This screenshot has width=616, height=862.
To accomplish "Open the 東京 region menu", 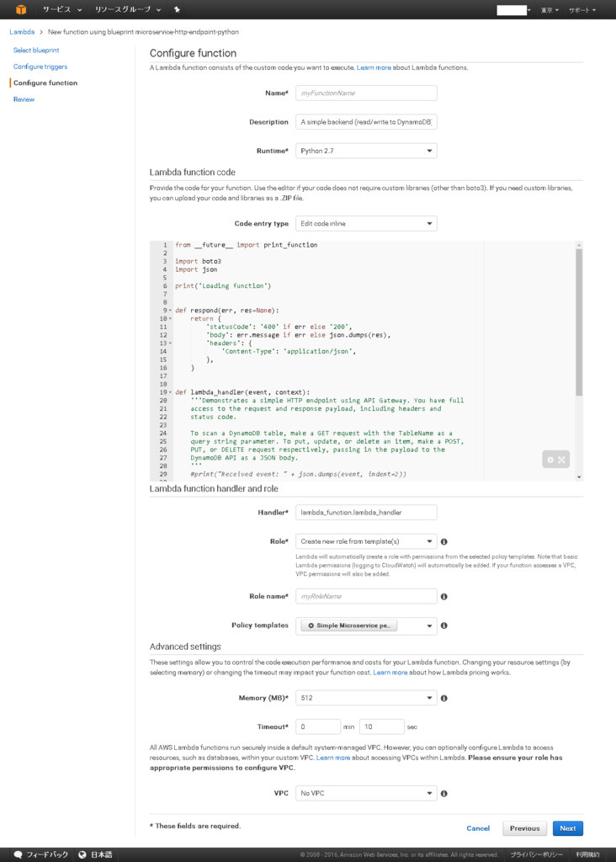I will 550,10.
